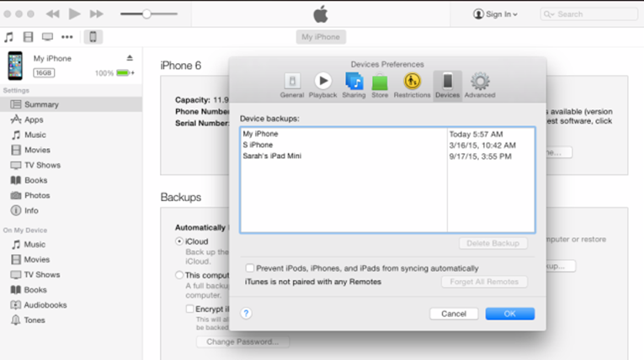This screenshot has height=360, width=644.
Task: Open Books under On My Device
Action: [71, 290]
